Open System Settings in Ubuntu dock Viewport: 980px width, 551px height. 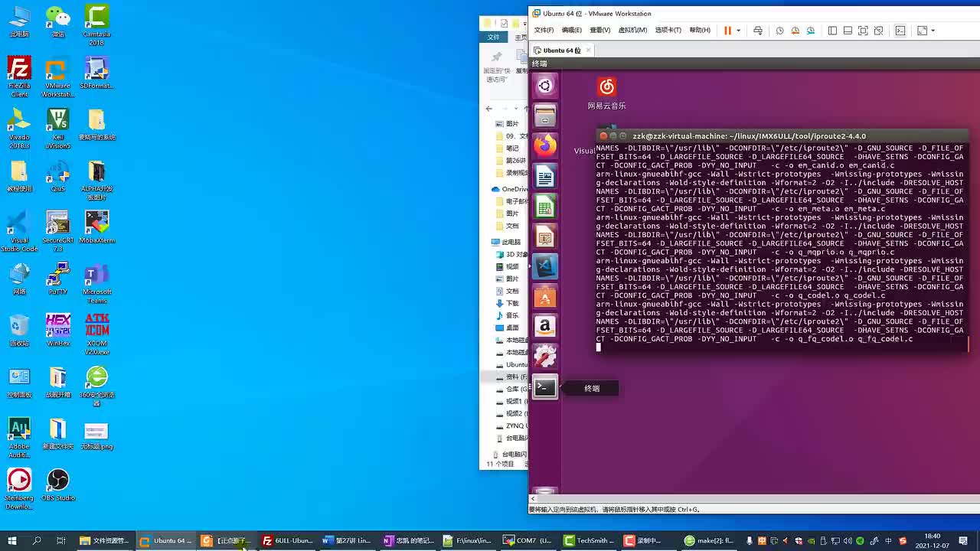[545, 357]
